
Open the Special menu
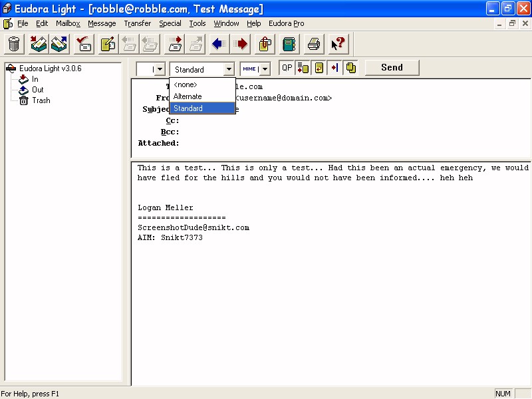point(170,23)
